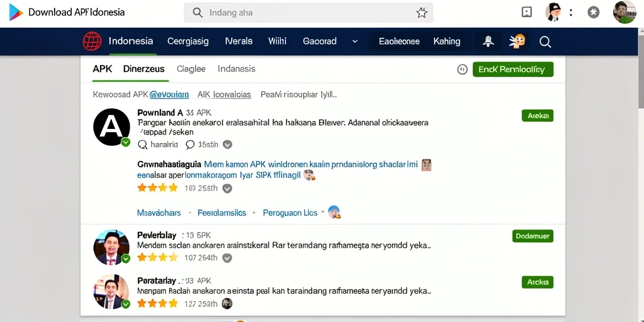Click the magnifier icon beside hanairia
The image size is (644, 322).
tap(143, 145)
